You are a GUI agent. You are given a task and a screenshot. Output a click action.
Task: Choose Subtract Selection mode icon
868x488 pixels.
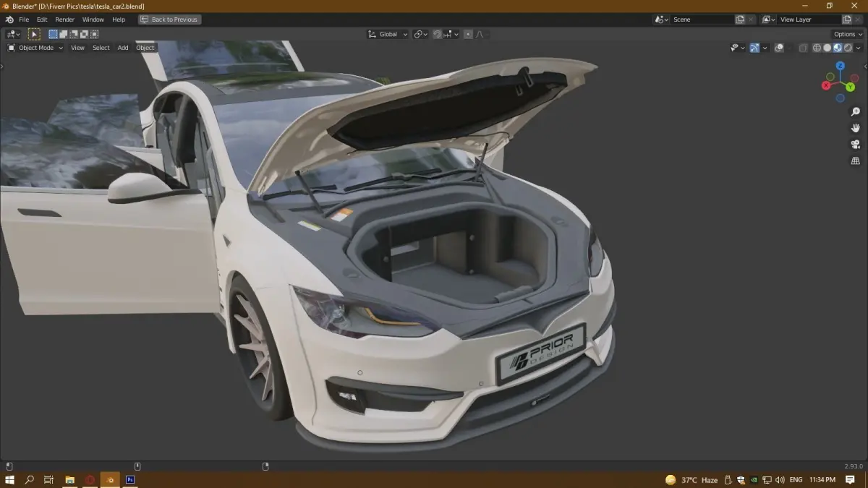(74, 34)
